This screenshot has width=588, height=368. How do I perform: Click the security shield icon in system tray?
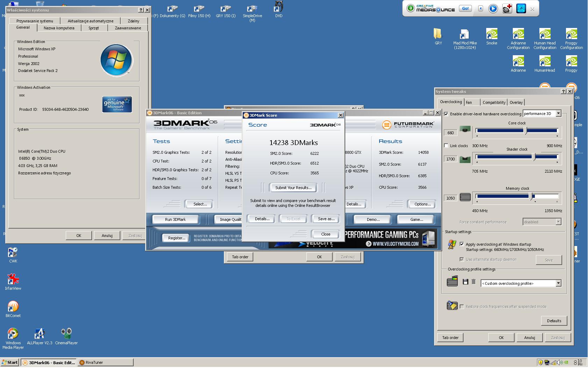[541, 362]
